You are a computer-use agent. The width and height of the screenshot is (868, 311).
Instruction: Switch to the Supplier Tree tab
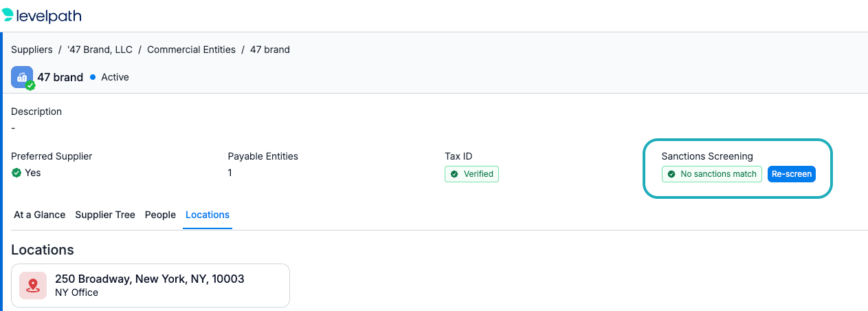(105, 215)
